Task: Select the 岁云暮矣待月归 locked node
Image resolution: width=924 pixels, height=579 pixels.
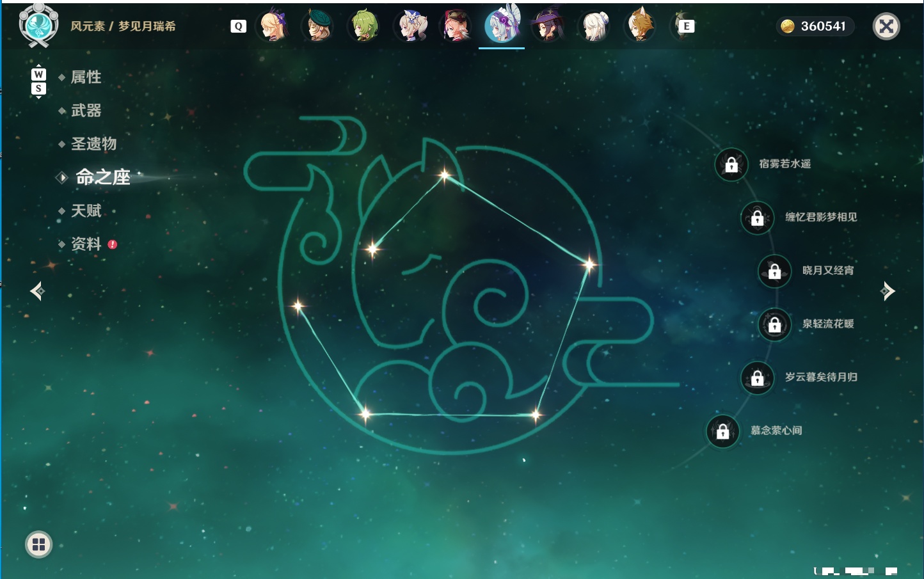Action: (758, 378)
